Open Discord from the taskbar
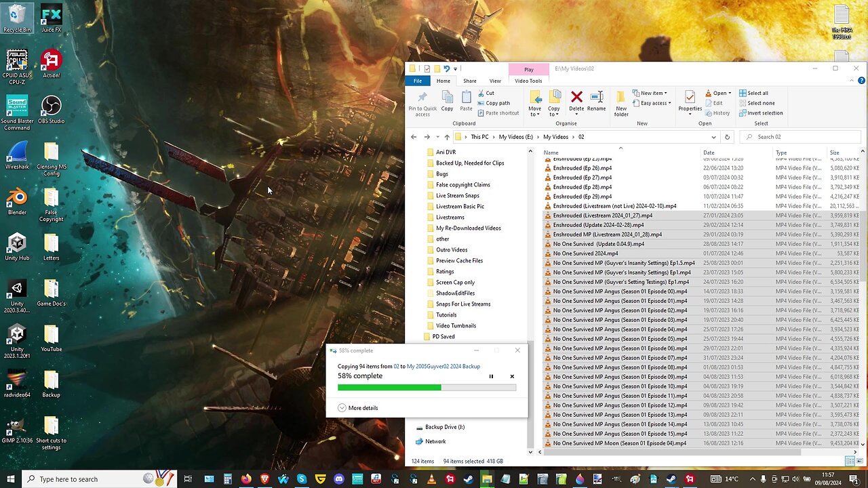Image resolution: width=868 pixels, height=488 pixels. click(338, 479)
